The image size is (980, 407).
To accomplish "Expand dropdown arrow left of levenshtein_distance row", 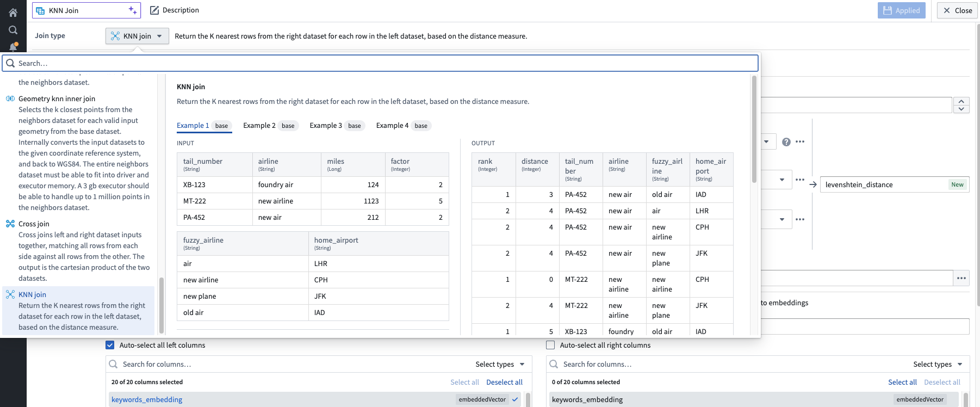I will click(782, 180).
